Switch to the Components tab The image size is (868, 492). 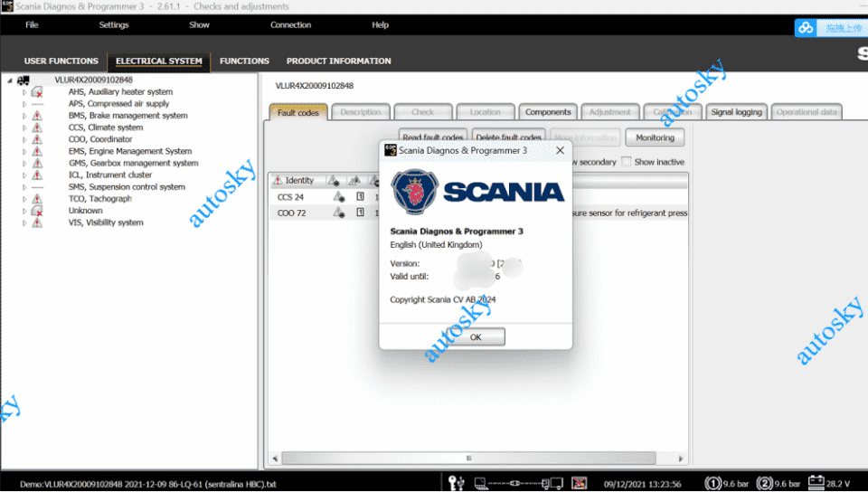[x=548, y=112]
